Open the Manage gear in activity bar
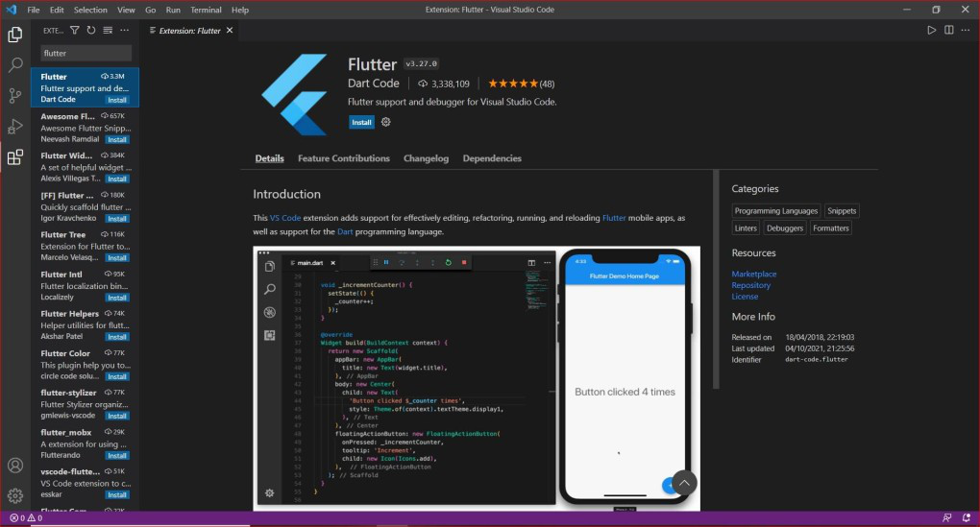The width and height of the screenshot is (980, 527). tap(15, 495)
